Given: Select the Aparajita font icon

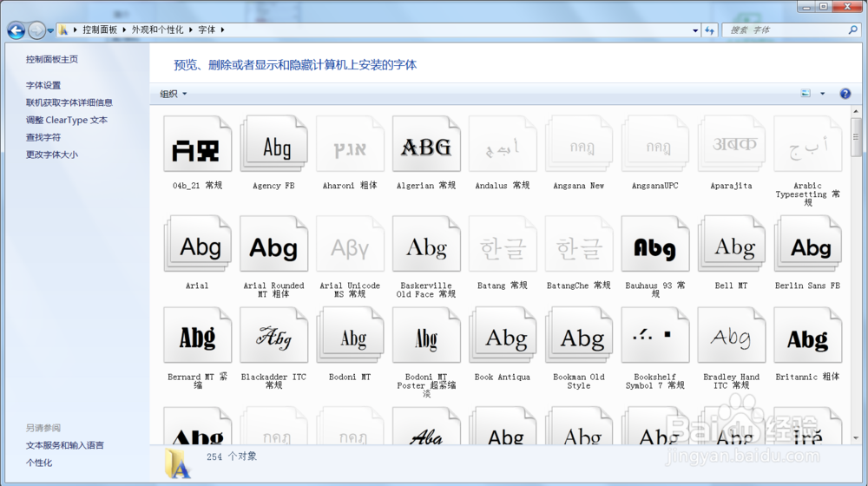Looking at the screenshot, I should tap(732, 144).
